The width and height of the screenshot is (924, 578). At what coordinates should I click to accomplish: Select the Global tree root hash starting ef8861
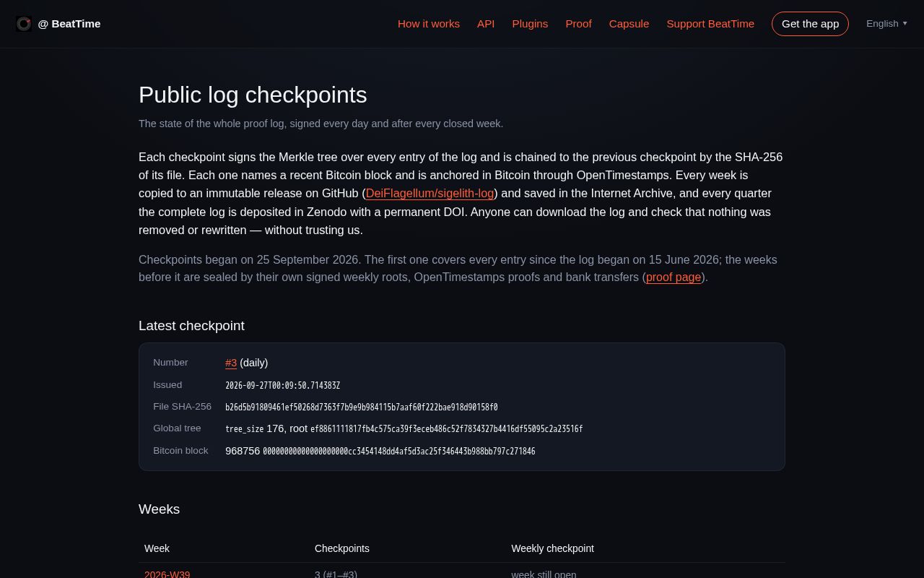446,429
